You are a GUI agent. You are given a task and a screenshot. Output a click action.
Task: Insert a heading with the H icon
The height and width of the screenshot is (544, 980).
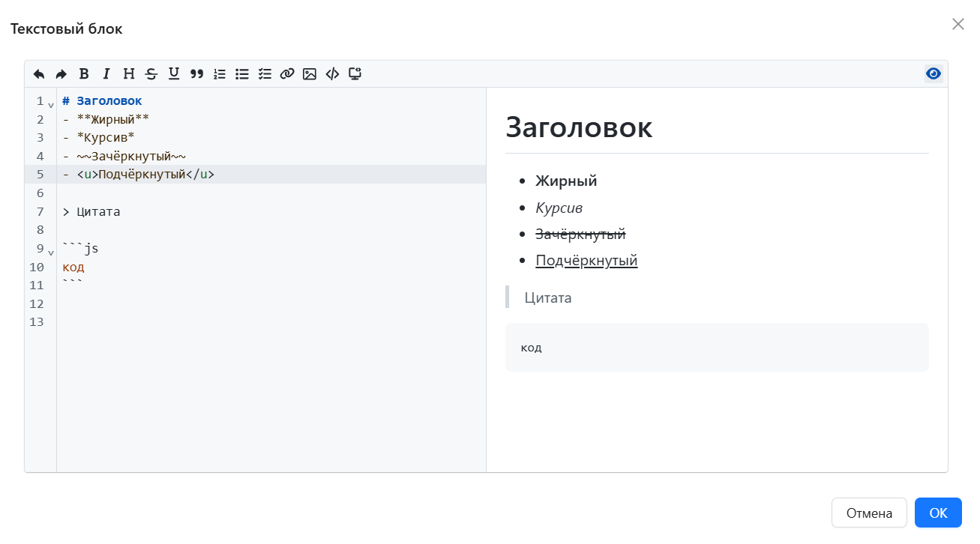pos(129,73)
